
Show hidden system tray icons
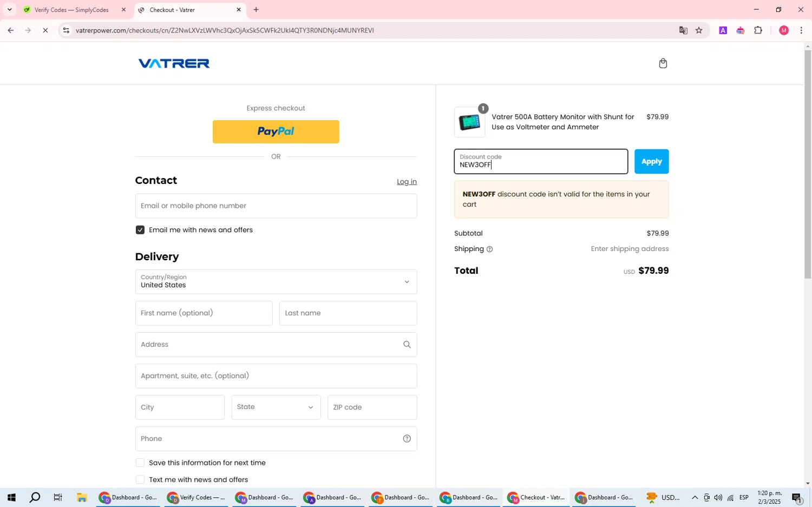pyautogui.click(x=695, y=498)
